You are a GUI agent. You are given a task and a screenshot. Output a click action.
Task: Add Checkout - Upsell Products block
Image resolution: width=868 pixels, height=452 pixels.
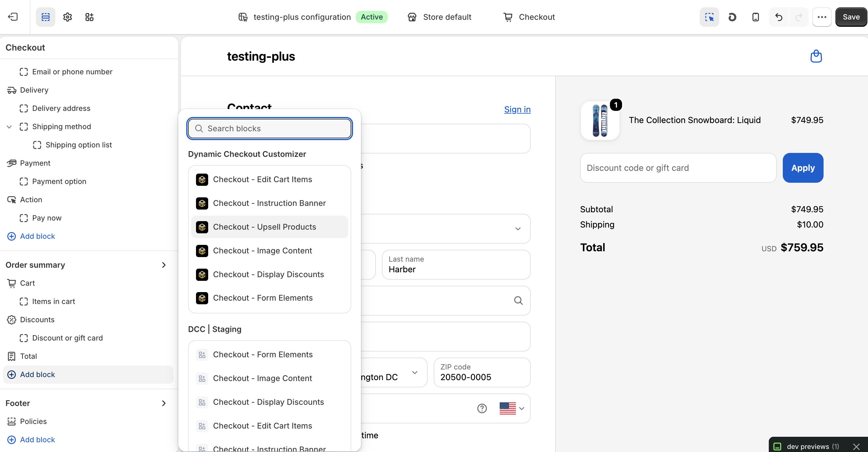tap(270, 227)
